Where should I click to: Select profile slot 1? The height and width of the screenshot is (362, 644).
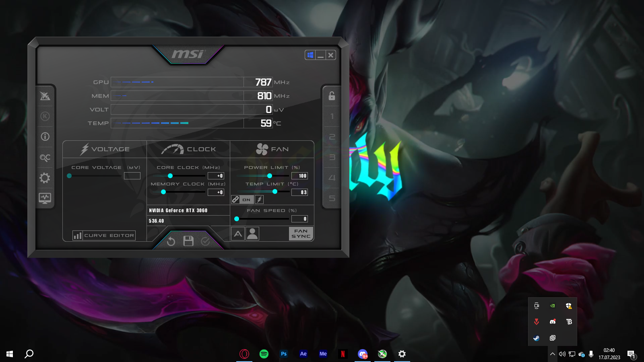click(x=332, y=116)
